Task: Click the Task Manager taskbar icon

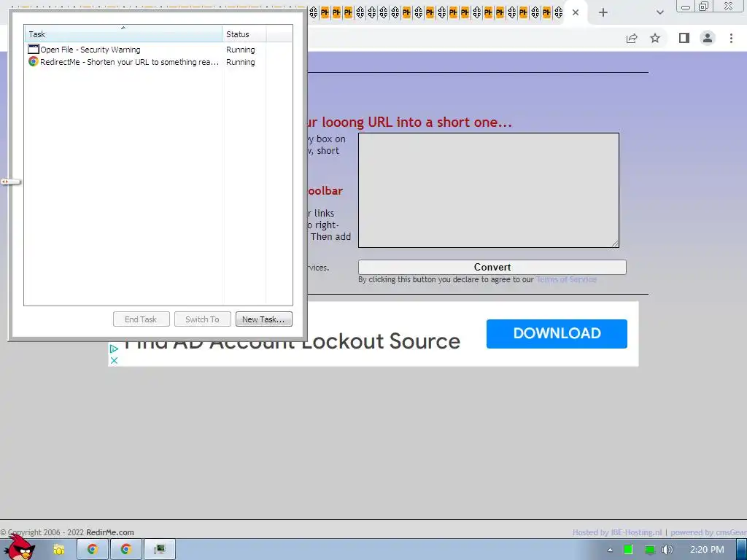Action: pyautogui.click(x=160, y=550)
